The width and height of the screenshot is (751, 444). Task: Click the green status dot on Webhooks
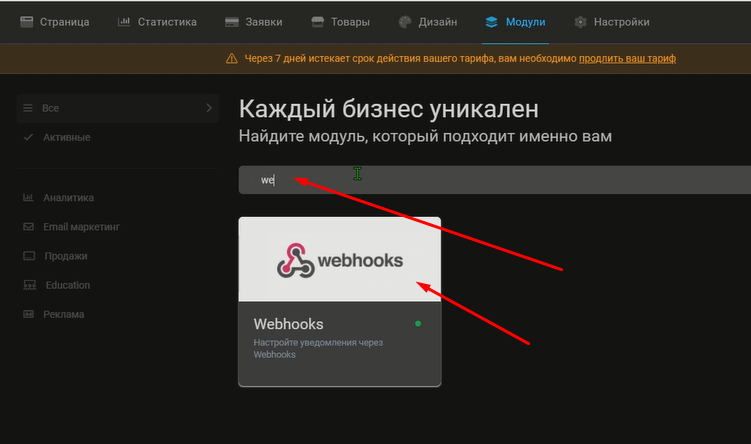click(418, 323)
